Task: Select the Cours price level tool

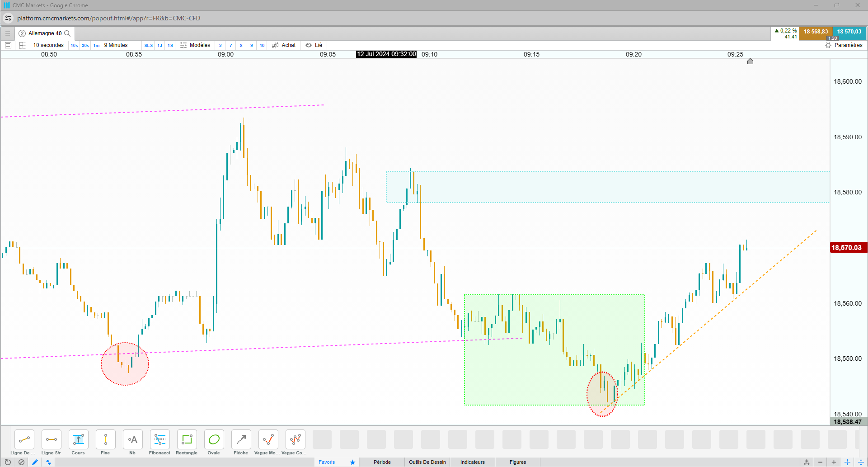Action: coord(78,439)
